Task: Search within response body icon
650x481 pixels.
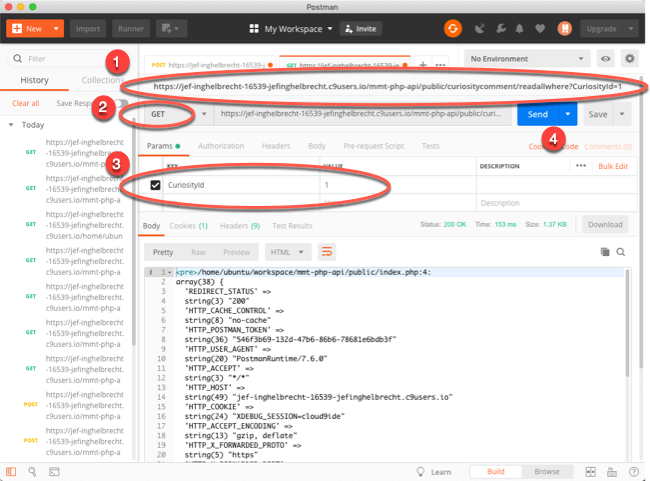Action: click(x=621, y=252)
